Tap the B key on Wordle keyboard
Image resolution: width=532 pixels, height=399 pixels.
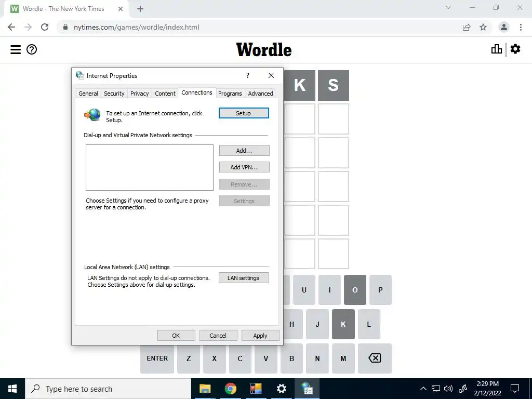pyautogui.click(x=292, y=358)
